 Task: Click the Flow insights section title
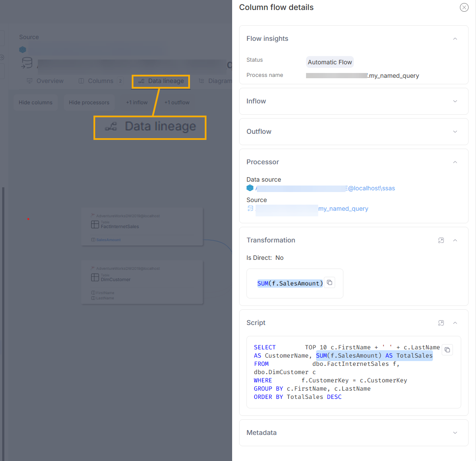(267, 39)
